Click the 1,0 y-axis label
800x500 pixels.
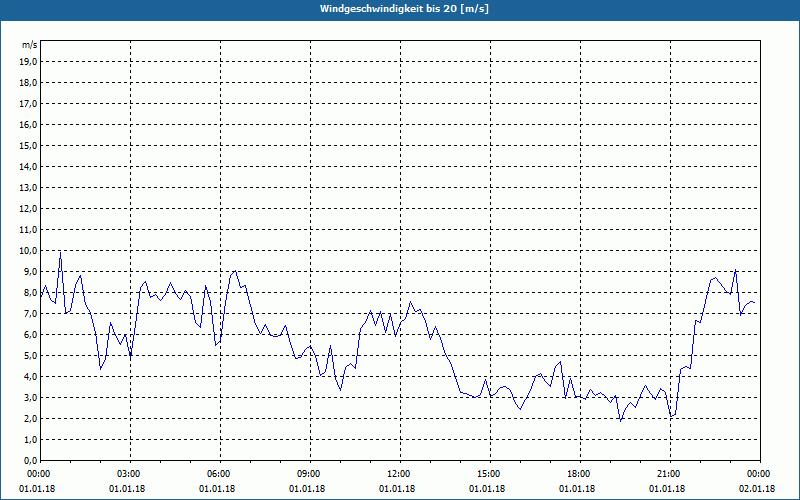[30, 440]
